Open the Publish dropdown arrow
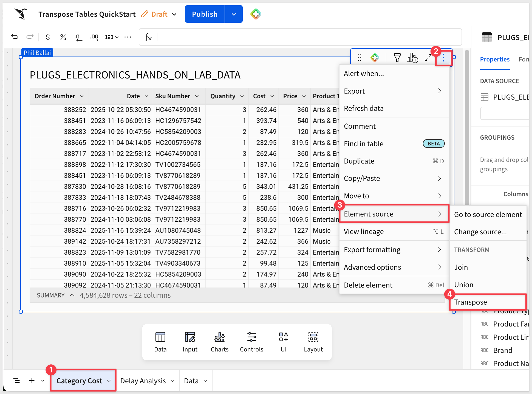Screen dimensions: 532x394 234,14
